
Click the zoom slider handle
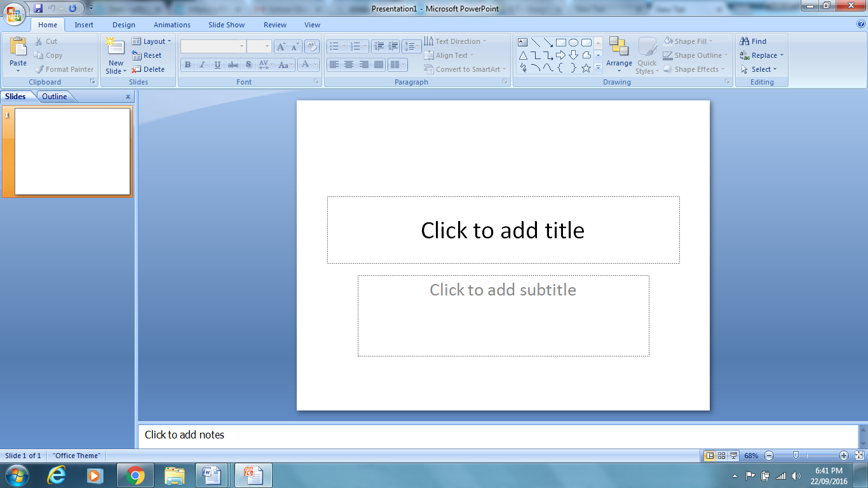coord(796,456)
